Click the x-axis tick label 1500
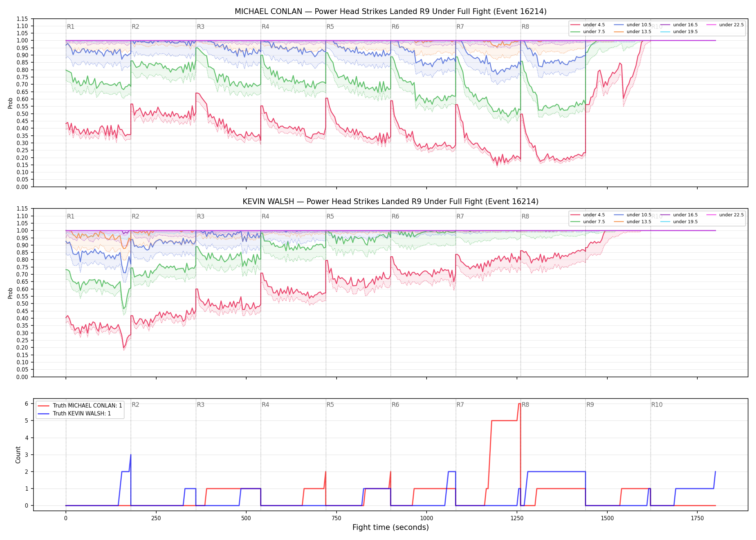Image resolution: width=756 pixels, height=540 pixels. [607, 518]
